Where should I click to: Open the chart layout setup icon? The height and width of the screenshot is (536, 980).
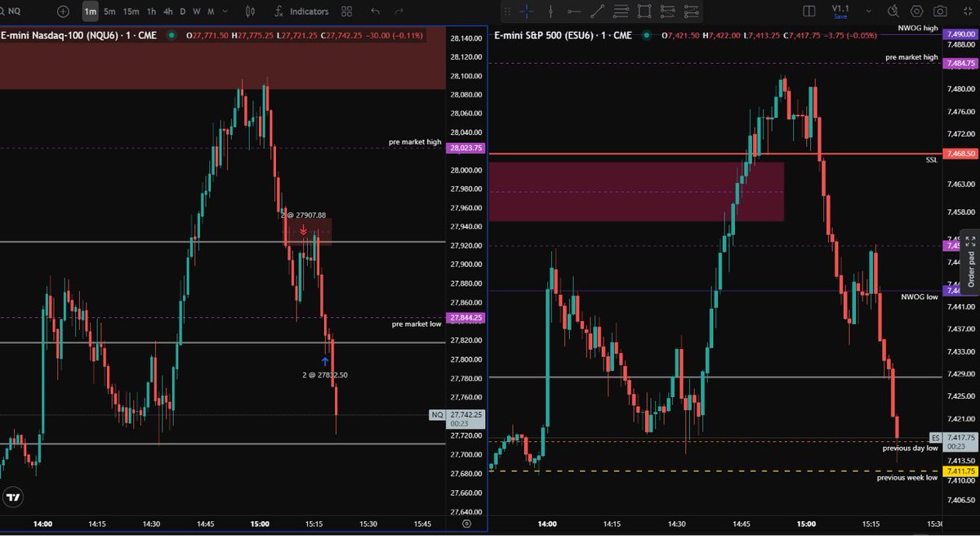tap(809, 11)
